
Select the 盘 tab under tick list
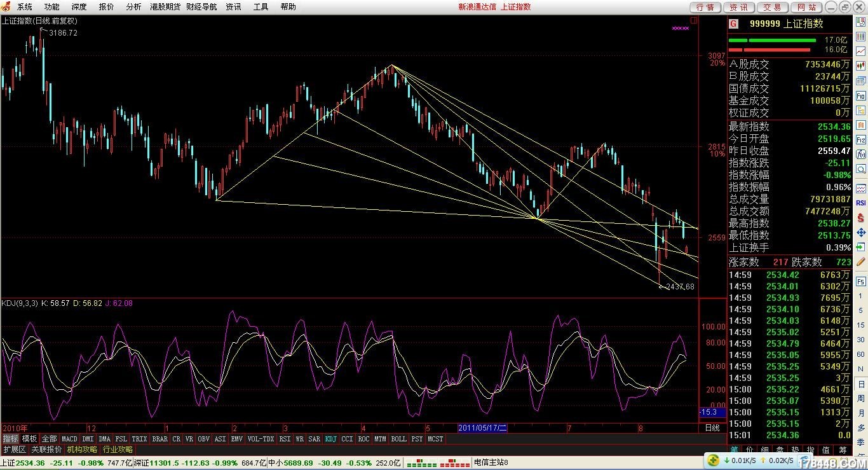pos(780,450)
